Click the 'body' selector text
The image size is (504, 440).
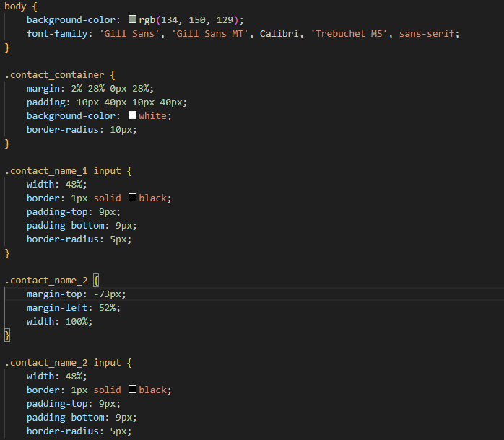click(15, 6)
